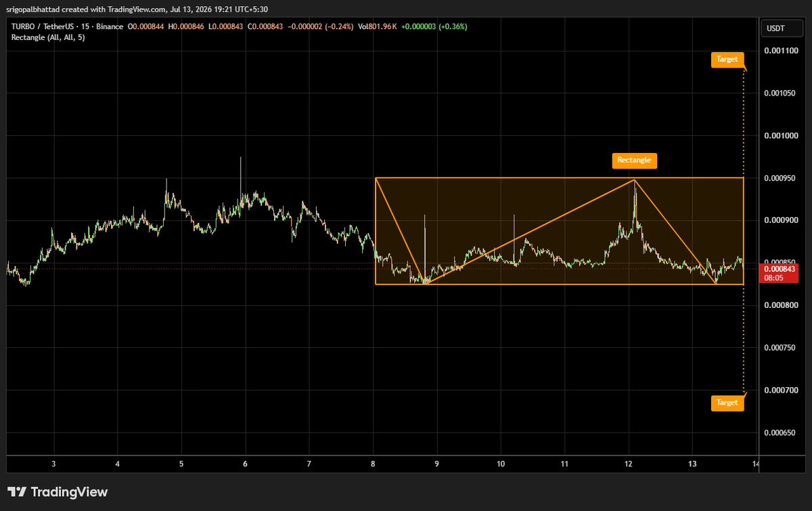Click the open value O0.000844

(147, 26)
